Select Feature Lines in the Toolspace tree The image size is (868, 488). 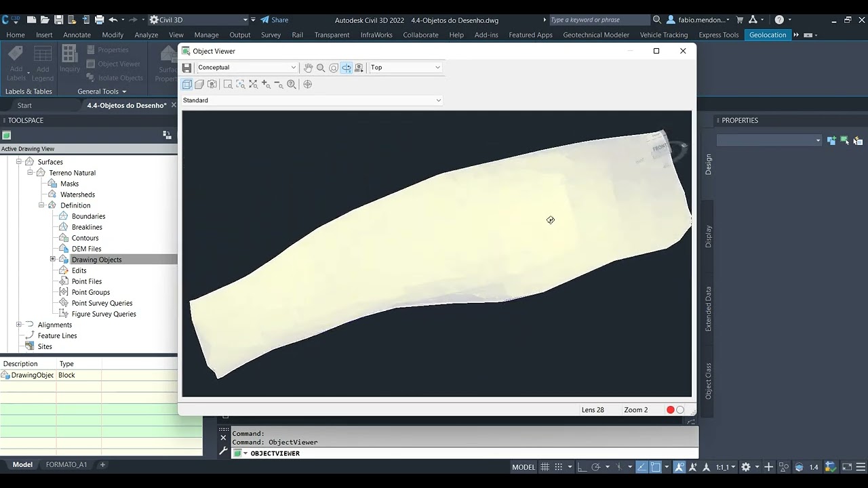pos(57,335)
